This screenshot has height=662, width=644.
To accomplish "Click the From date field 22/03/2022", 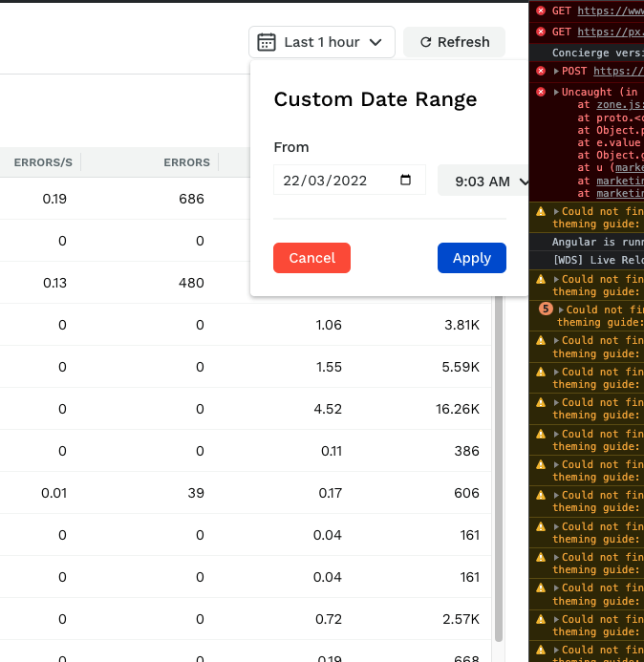I will (x=350, y=181).
